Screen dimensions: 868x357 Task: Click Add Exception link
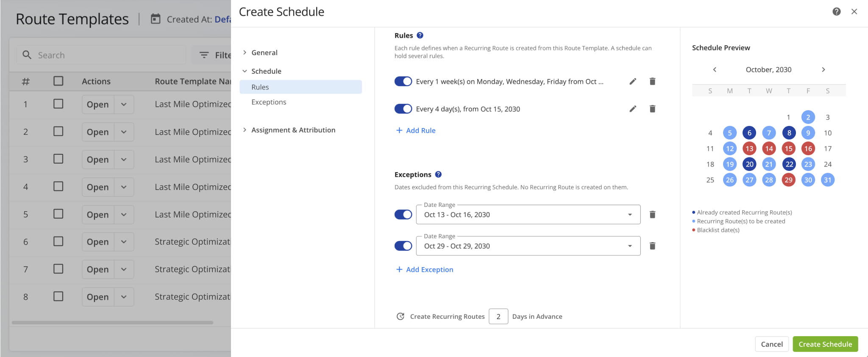tap(425, 270)
